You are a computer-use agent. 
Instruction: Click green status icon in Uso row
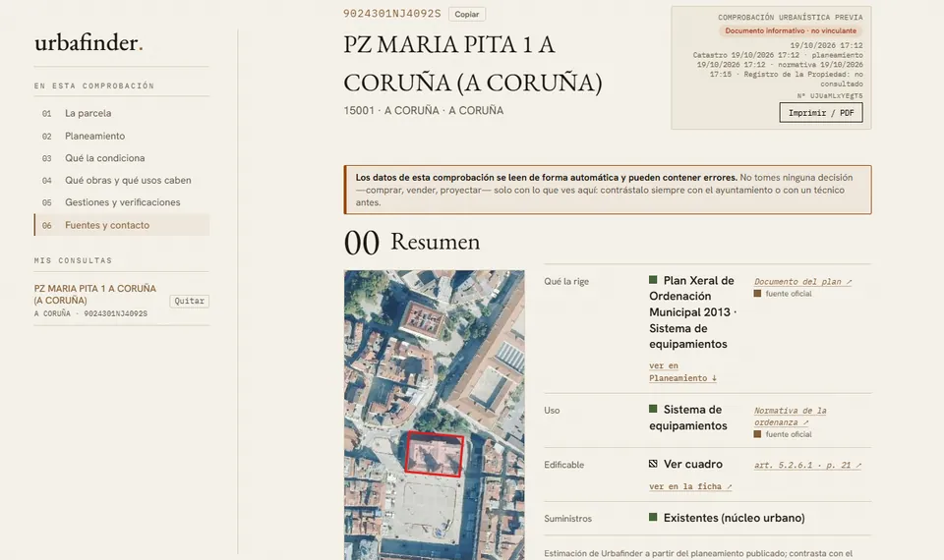point(653,409)
